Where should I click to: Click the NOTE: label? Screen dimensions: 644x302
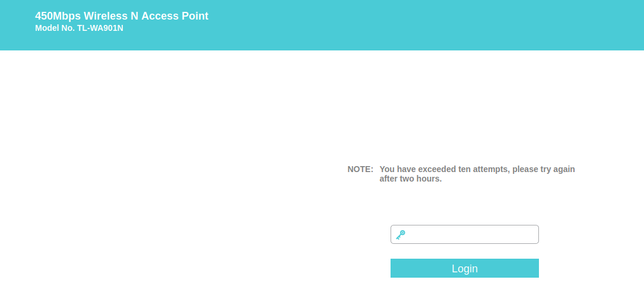coord(360,169)
